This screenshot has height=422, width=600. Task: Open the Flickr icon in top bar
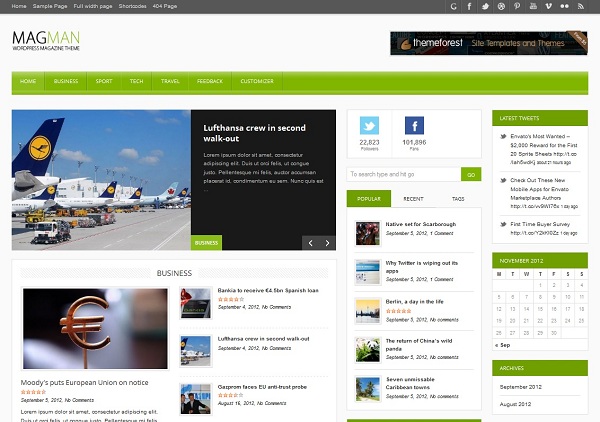pyautogui.click(x=564, y=7)
